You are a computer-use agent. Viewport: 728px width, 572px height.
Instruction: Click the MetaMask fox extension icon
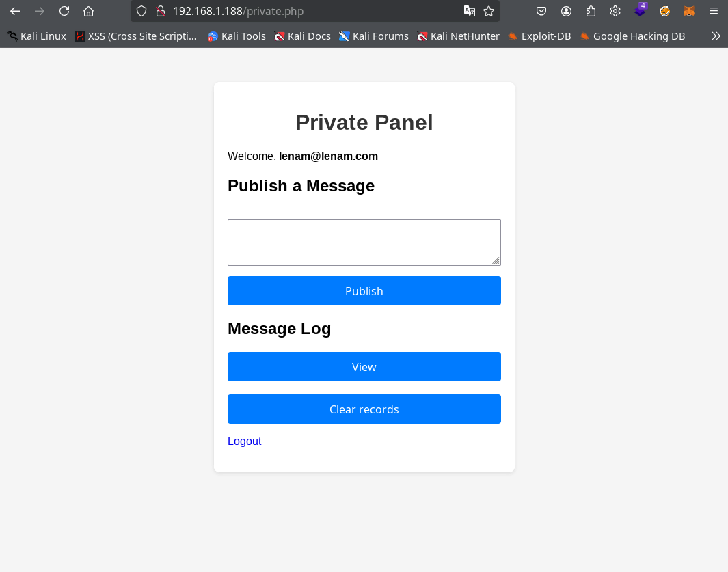coord(689,11)
